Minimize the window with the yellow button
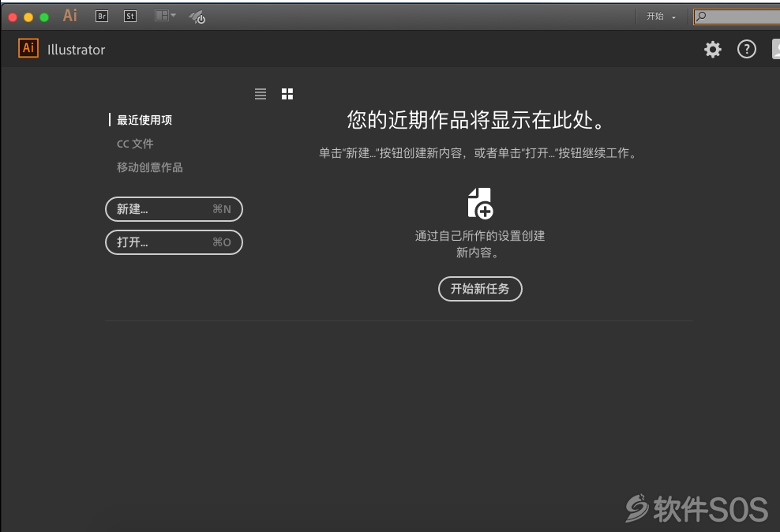The height and width of the screenshot is (532, 780). [28, 17]
